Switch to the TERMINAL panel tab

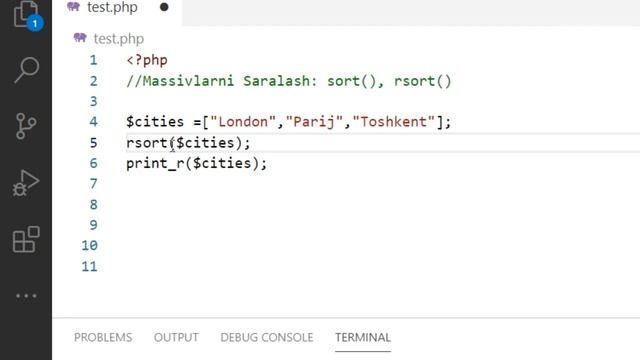(363, 338)
